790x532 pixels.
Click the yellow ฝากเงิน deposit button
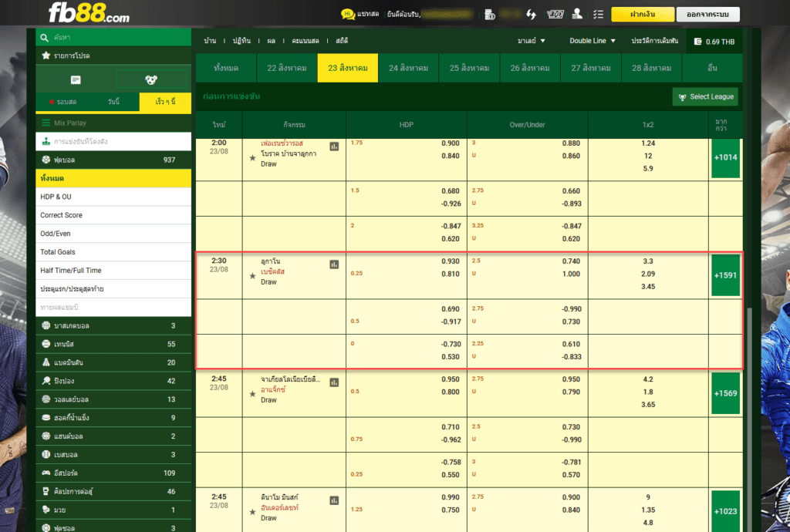tap(643, 14)
